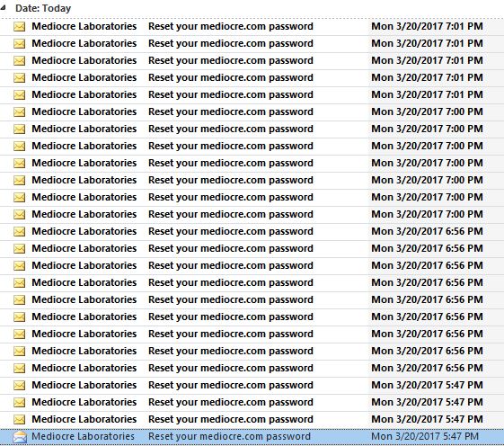Click envelope icon of the newest 5:47 PM email
Image resolution: width=504 pixels, height=446 pixels.
pos(19,385)
